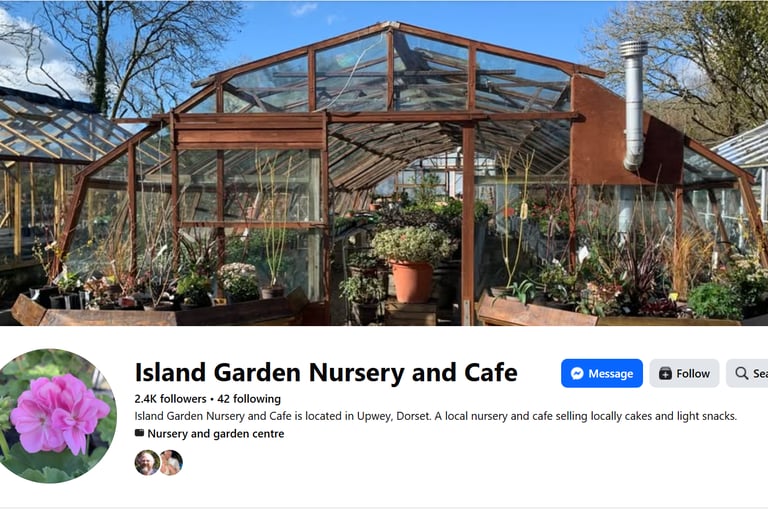Click the Island Garden Nursery and Cafe heading
768x513 pixels.
(326, 372)
